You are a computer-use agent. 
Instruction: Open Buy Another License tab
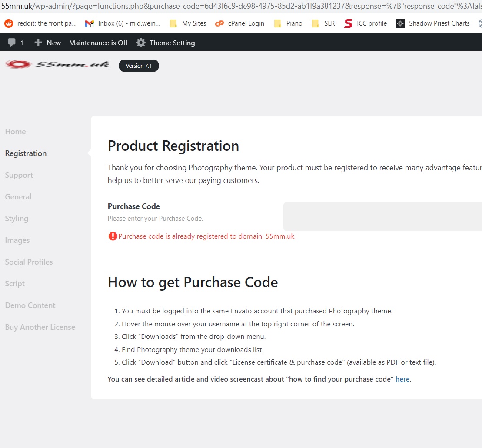click(x=40, y=327)
